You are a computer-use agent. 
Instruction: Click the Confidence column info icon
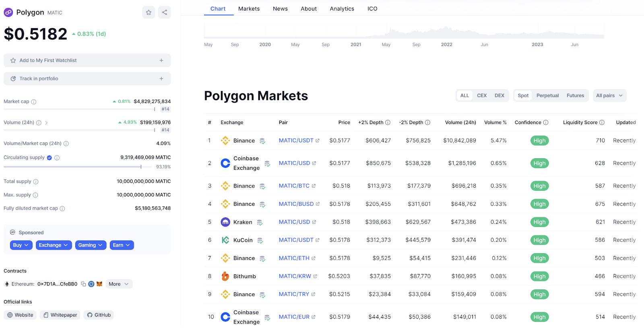click(546, 123)
